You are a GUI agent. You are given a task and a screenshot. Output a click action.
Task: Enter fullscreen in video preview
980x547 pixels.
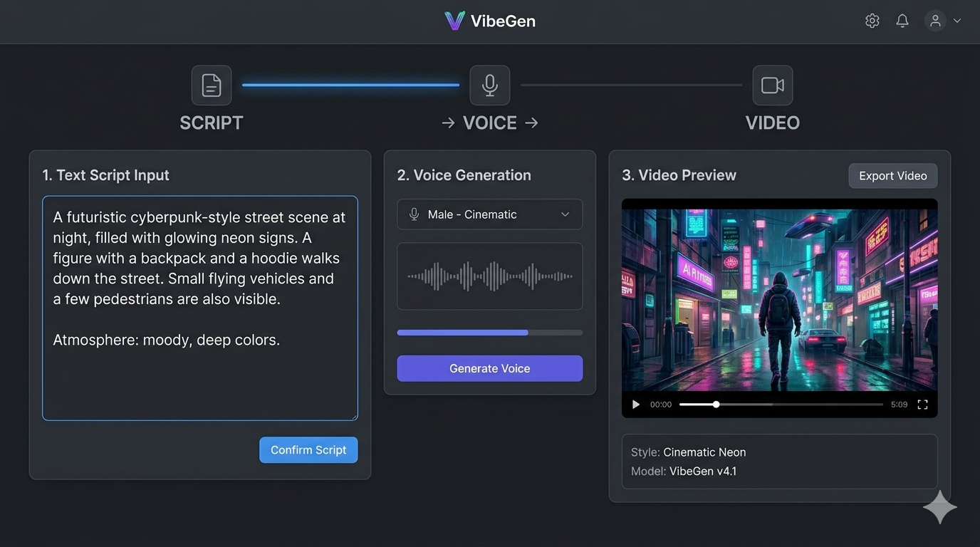tap(922, 405)
